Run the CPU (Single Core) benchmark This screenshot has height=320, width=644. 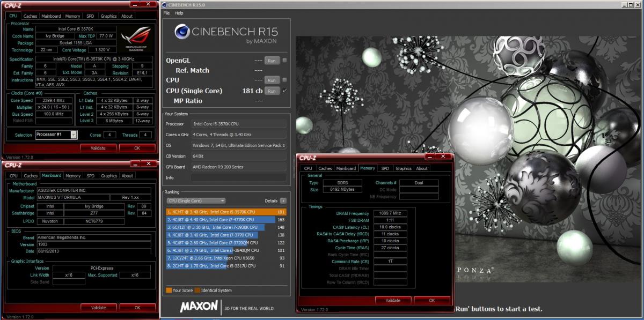click(272, 91)
